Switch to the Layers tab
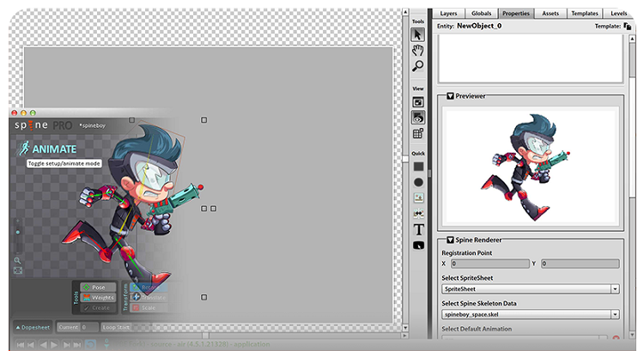The width and height of the screenshot is (644, 351). (448, 14)
